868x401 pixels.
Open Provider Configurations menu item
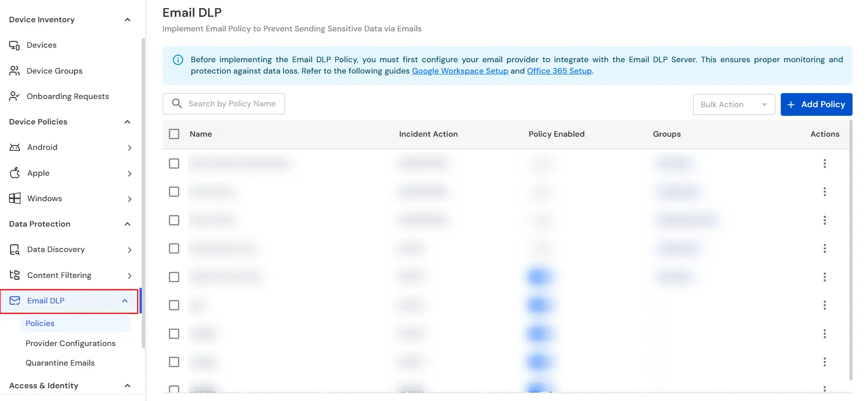tap(70, 343)
